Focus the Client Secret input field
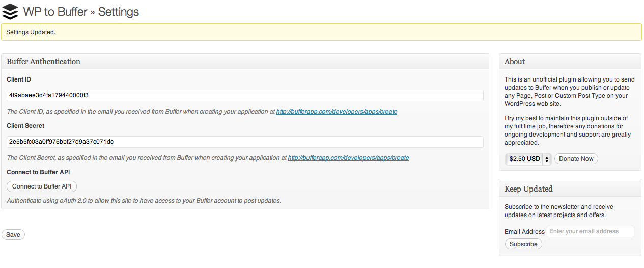Viewport: 644px width, 268px height. tap(244, 142)
